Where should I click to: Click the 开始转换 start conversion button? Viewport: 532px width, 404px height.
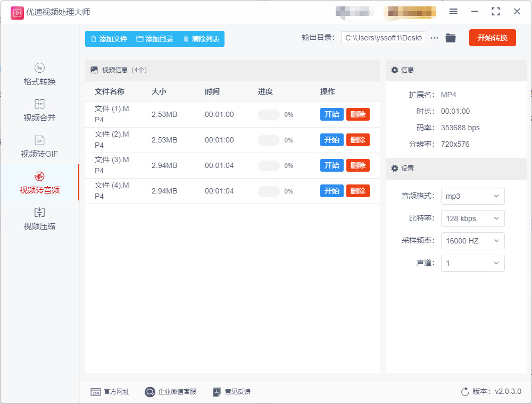pos(492,38)
